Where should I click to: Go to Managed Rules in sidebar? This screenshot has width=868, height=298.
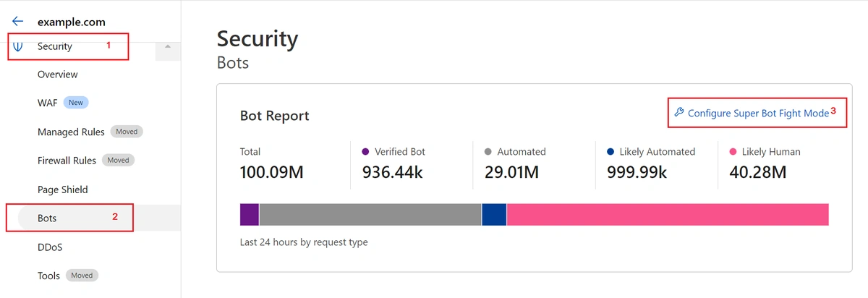pos(71,132)
